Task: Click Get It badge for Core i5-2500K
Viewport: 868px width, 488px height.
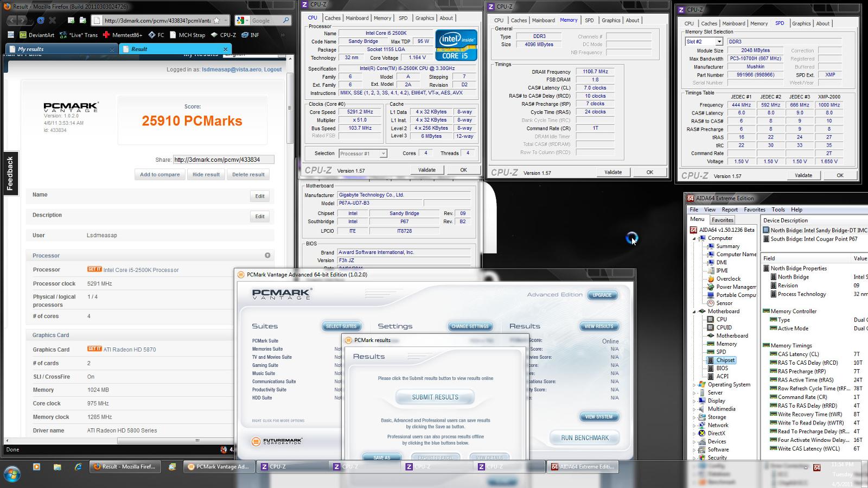Action: [x=94, y=269]
